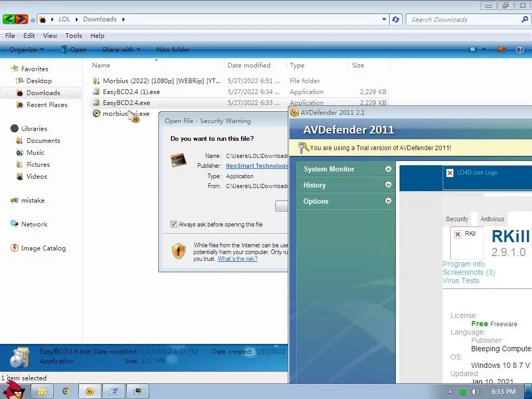Click the Downloads breadcrumb in address bar
Image resolution: width=532 pixels, height=399 pixels.
[100, 19]
